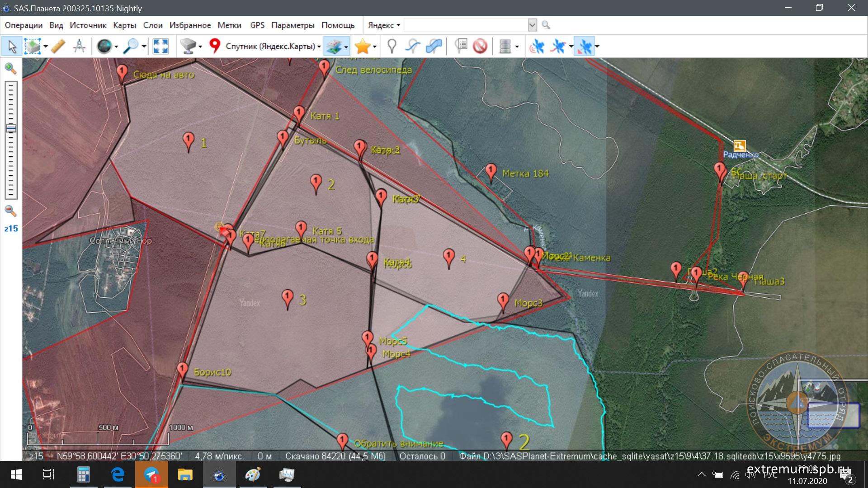
Task: Select the add placemark tool
Action: pyautogui.click(x=392, y=46)
